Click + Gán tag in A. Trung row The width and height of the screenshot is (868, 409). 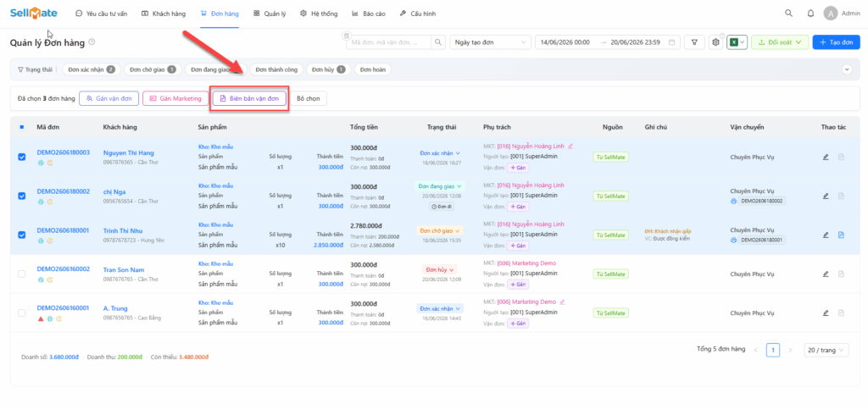point(518,323)
